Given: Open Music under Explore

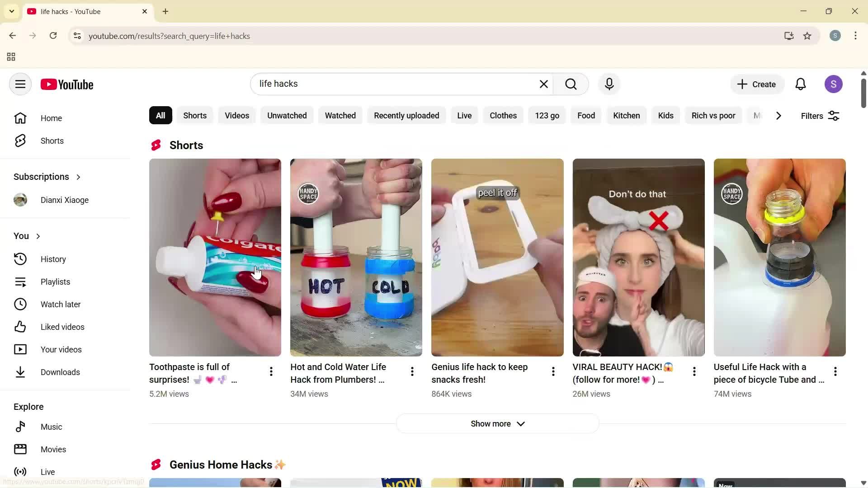Looking at the screenshot, I should [52, 427].
